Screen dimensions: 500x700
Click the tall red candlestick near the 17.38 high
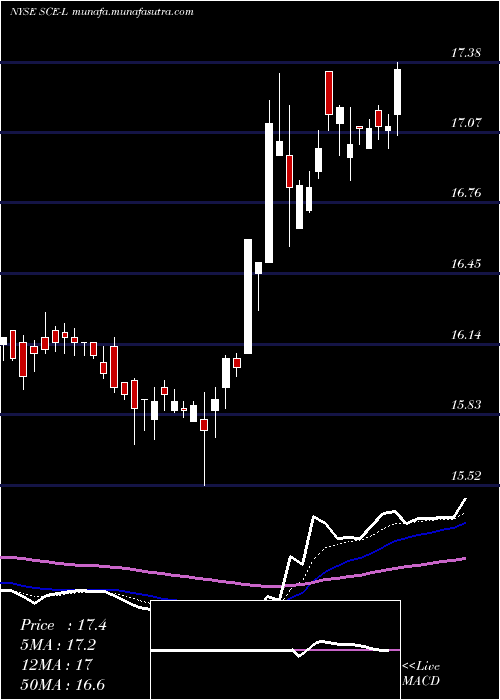[x=329, y=93]
